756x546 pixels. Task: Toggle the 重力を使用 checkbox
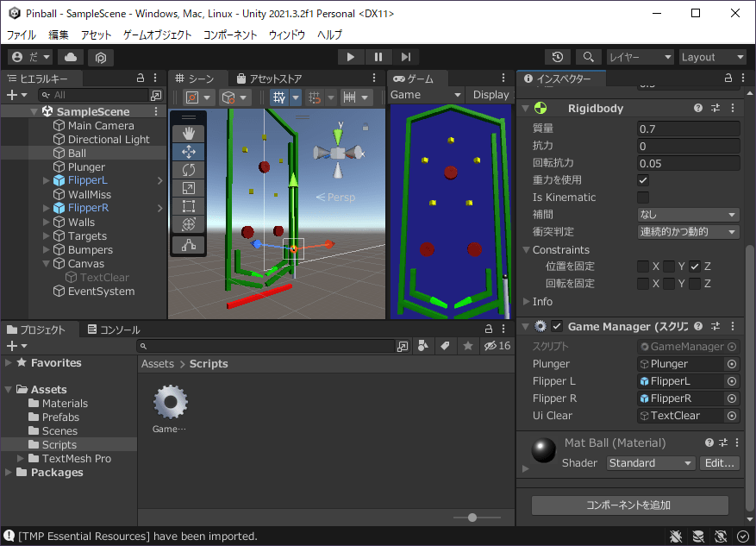point(643,180)
